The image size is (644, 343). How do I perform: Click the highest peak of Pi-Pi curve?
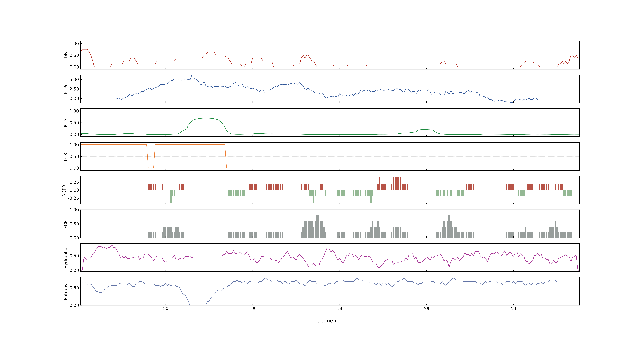point(192,75)
